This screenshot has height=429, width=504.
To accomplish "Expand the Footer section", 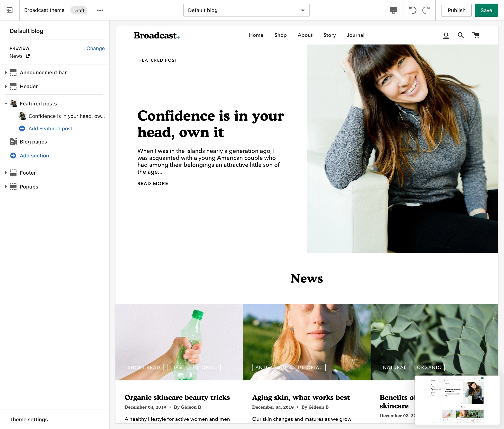I will tap(6, 173).
